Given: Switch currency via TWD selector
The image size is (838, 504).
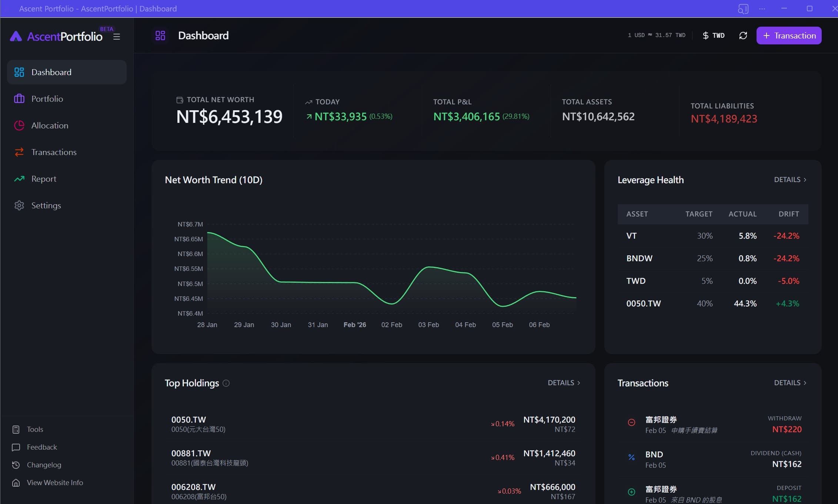Looking at the screenshot, I should tap(714, 36).
